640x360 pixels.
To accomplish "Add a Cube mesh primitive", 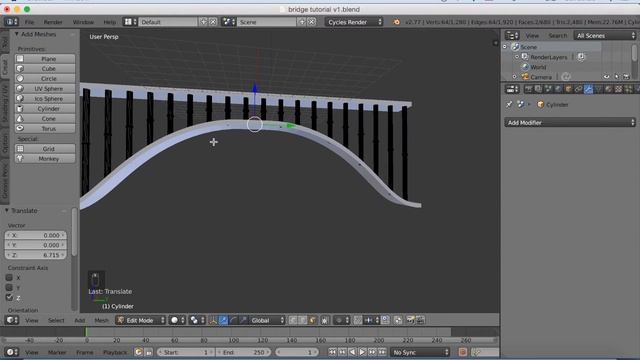I will [x=45, y=69].
